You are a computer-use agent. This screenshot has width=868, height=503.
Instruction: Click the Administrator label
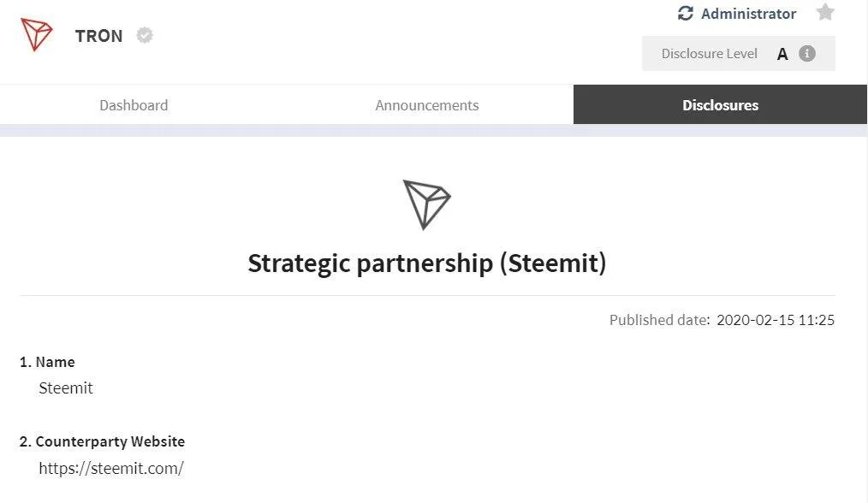pos(748,14)
